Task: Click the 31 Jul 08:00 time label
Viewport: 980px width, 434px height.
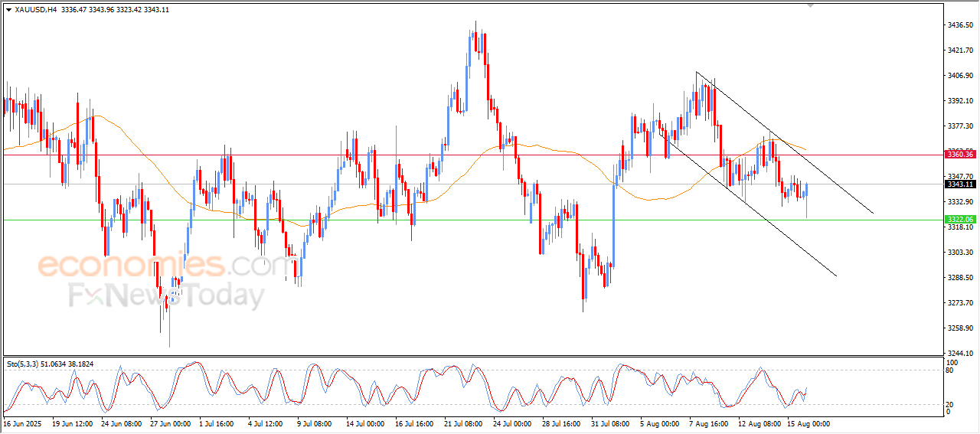Action: tap(610, 423)
